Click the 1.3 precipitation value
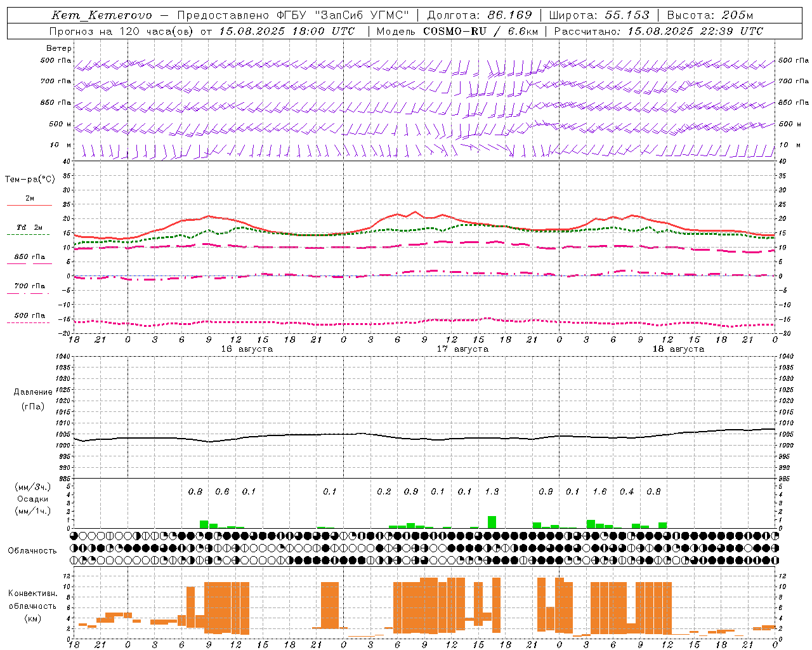 (x=492, y=491)
